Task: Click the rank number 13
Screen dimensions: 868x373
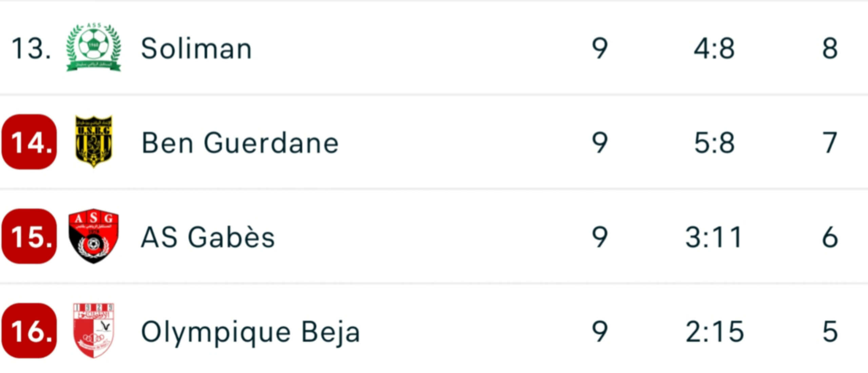Action: (x=31, y=48)
